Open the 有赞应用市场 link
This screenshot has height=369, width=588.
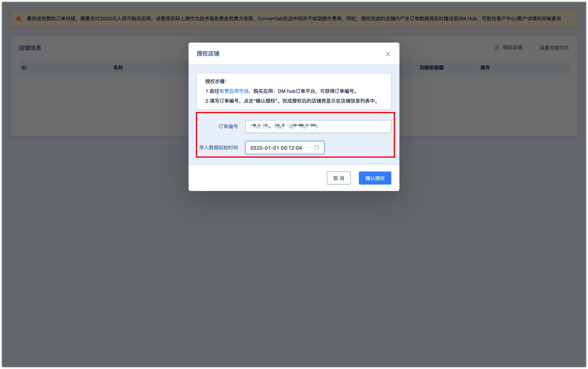(x=234, y=91)
